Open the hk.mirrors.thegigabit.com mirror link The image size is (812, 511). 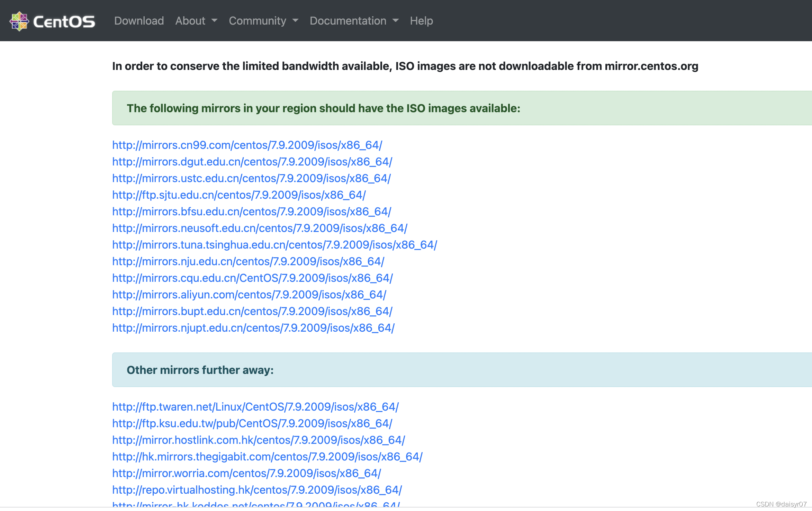[x=267, y=457]
